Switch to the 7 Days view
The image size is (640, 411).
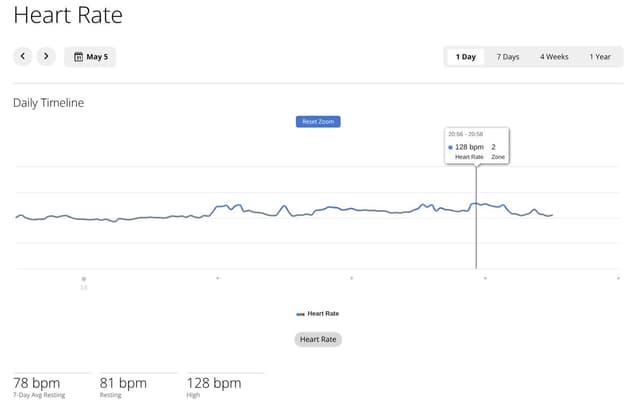click(508, 57)
